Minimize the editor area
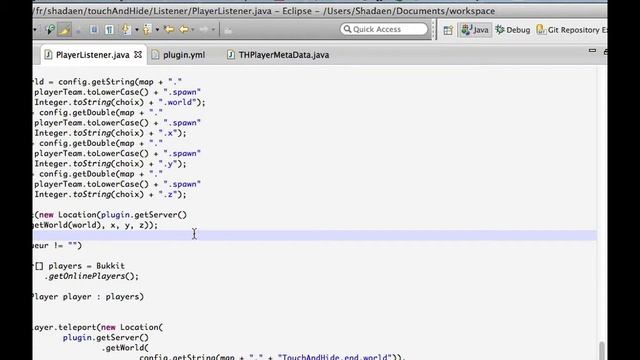Screen dimensions: 640x360 pyautogui.click(x=592, y=51)
